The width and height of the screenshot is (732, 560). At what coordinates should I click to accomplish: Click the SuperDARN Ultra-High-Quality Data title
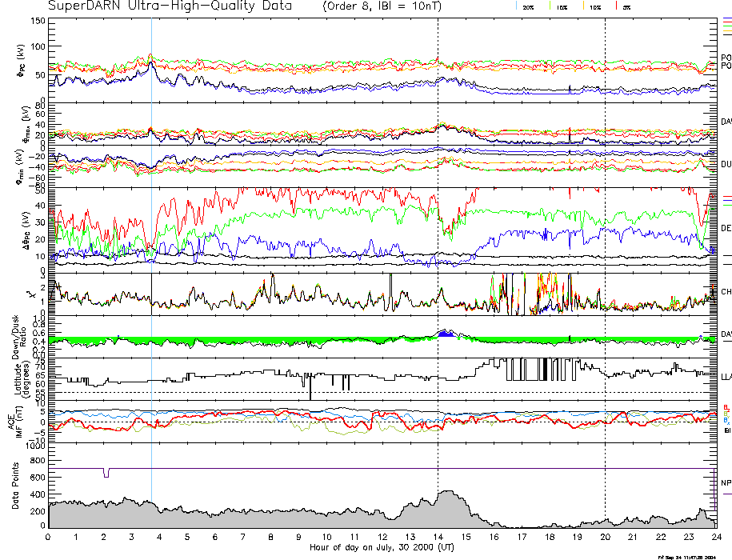pos(170,6)
